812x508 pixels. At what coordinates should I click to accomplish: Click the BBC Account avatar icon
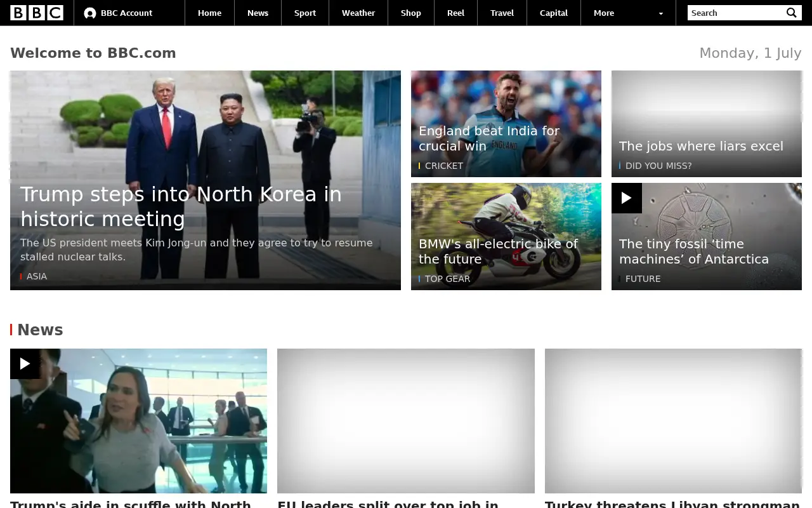90,13
